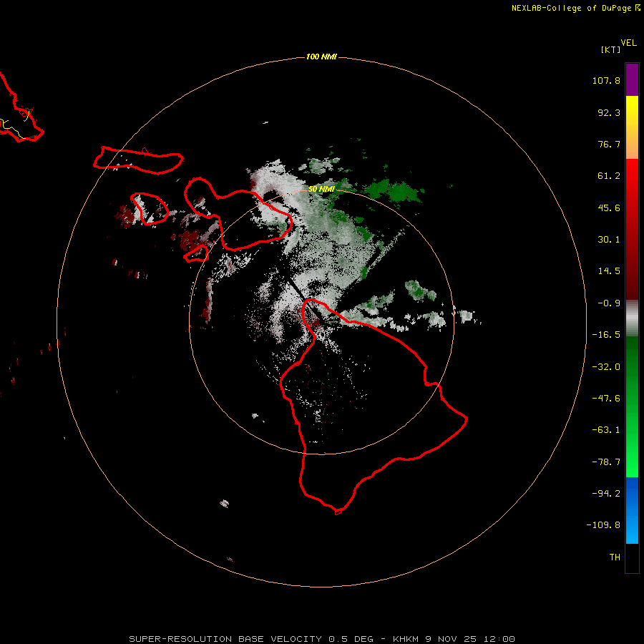Screen dimensions: 644x644
Task: Pick the green segment of the color bar
Action: tap(632, 406)
